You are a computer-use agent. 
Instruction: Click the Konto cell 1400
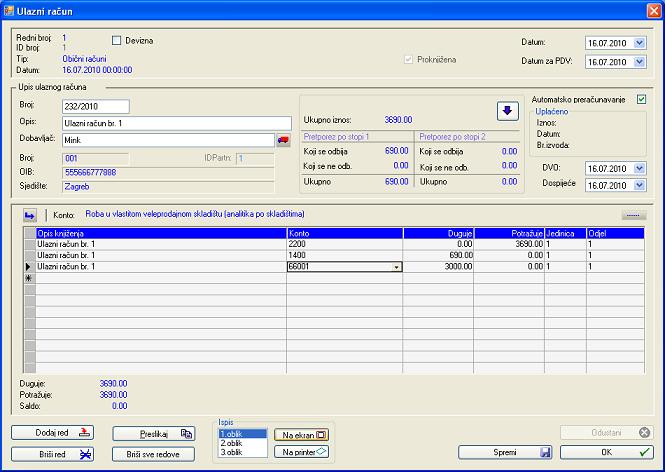[x=345, y=255]
